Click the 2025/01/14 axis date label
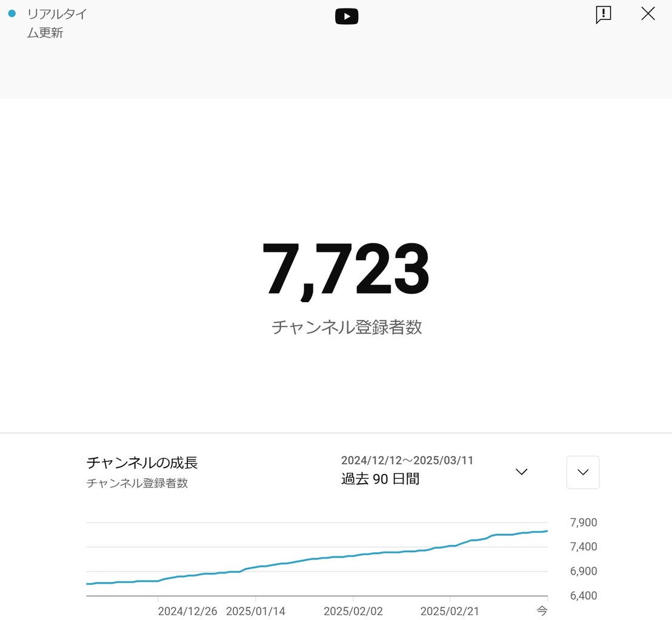Viewport: 672px width, 620px height. click(x=256, y=611)
